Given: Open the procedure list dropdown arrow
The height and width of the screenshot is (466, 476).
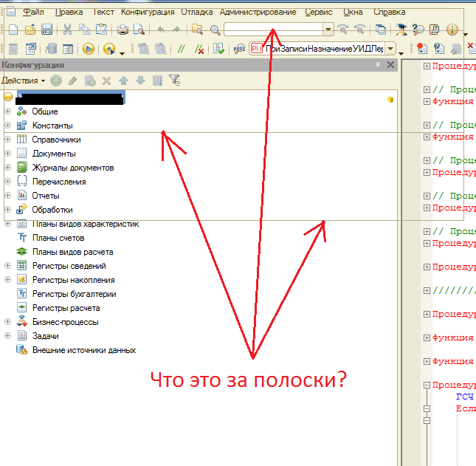Looking at the screenshot, I should click(390, 49).
